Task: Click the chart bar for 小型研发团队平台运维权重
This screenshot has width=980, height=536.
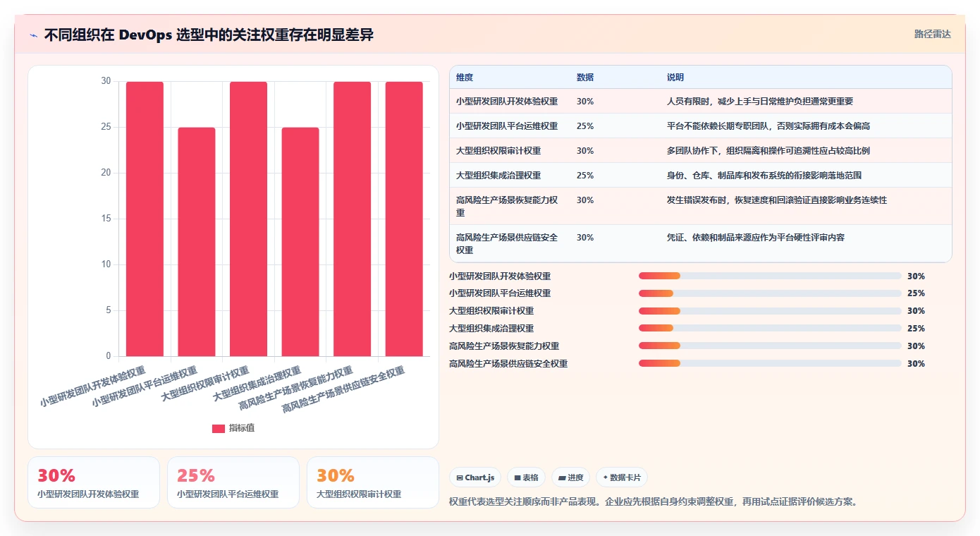Action: click(x=197, y=242)
